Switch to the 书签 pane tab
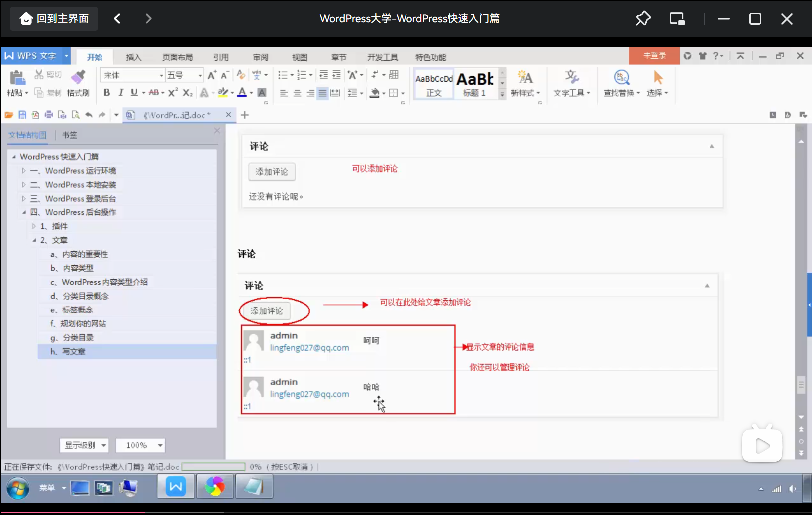The height and width of the screenshot is (515, 812). 70,135
